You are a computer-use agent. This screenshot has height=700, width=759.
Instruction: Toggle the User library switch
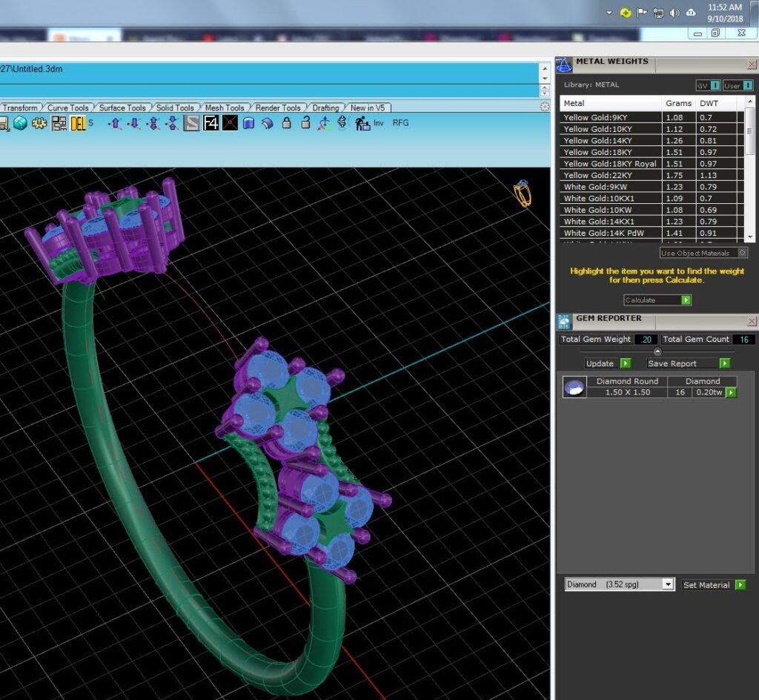[x=738, y=86]
